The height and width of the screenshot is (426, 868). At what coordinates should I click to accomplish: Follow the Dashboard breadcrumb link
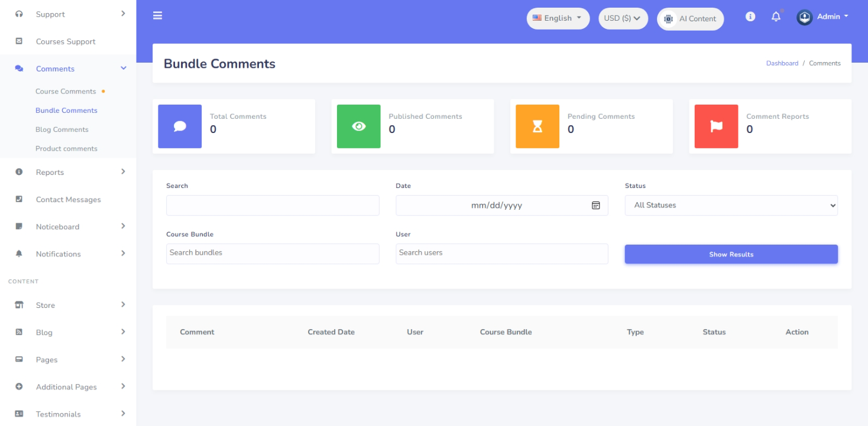click(x=782, y=63)
